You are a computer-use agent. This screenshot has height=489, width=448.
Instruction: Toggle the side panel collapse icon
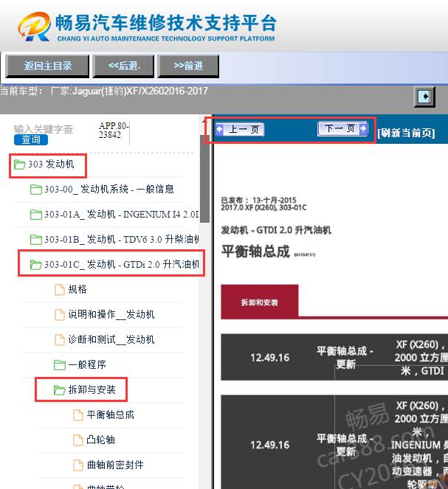424,97
